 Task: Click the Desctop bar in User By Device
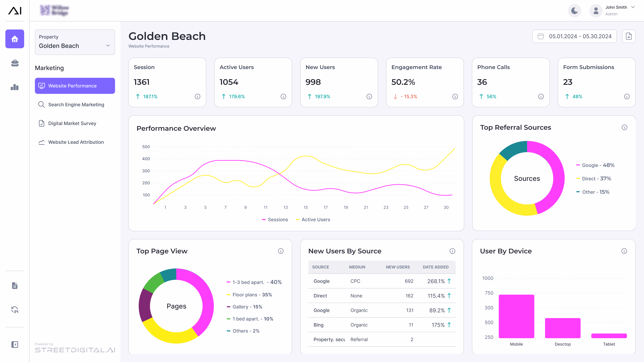(563, 328)
